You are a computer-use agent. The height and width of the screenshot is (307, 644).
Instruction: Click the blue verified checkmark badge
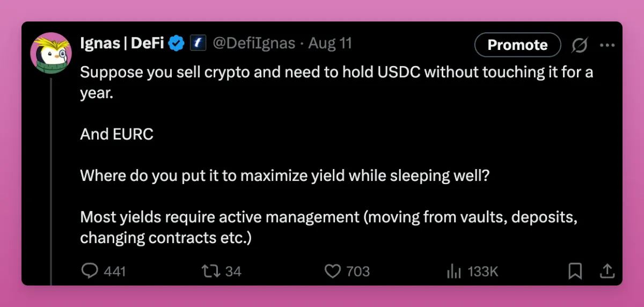click(x=177, y=43)
